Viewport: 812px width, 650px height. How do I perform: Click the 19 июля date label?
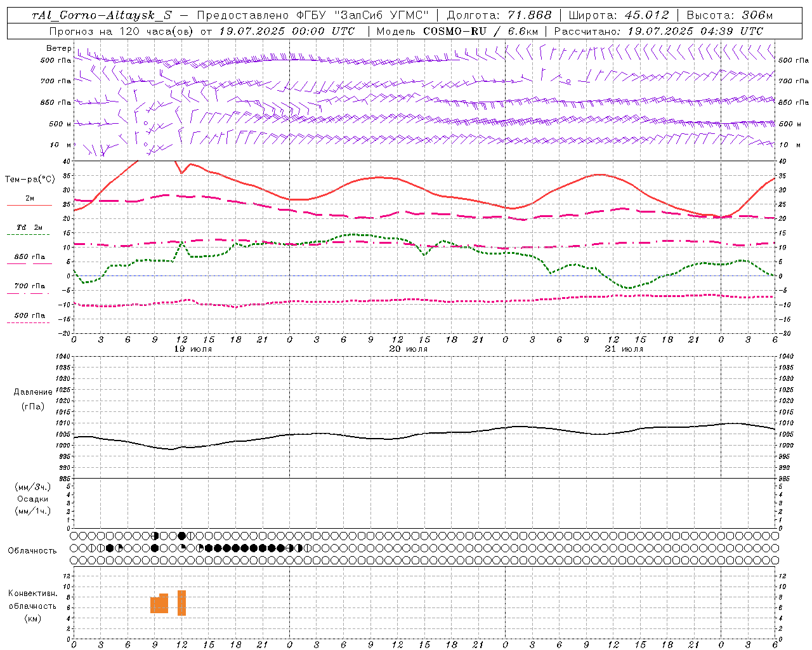193,349
